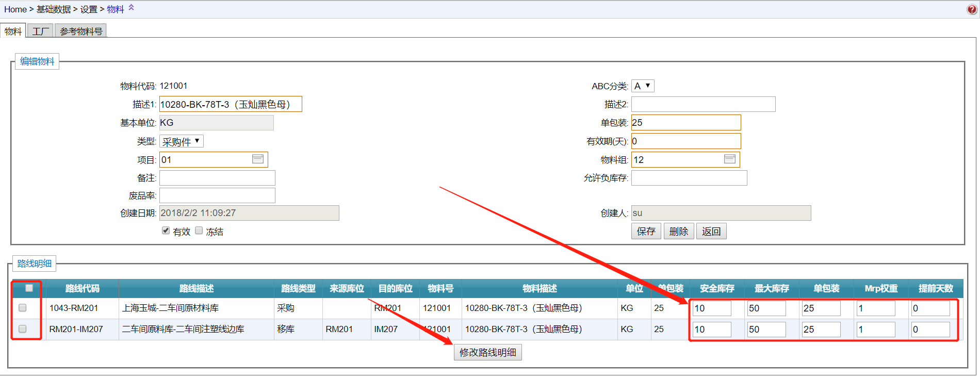Check the RM201-IM207 route row checkbox
980x378 pixels.
pyautogui.click(x=23, y=329)
